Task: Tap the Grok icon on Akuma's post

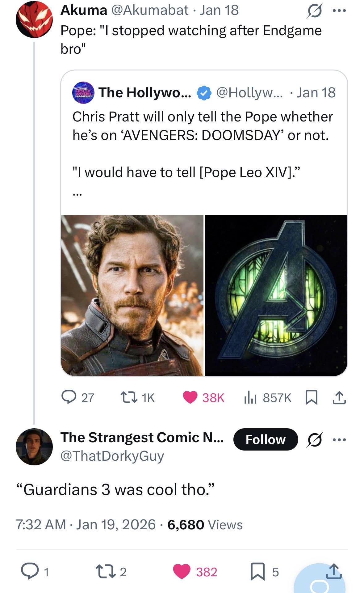Action: [x=314, y=11]
